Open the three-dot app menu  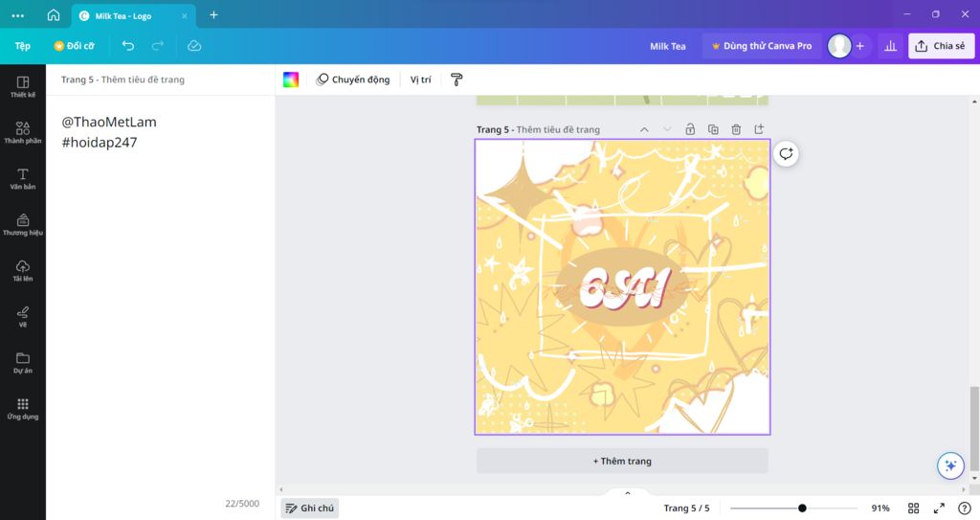17,15
